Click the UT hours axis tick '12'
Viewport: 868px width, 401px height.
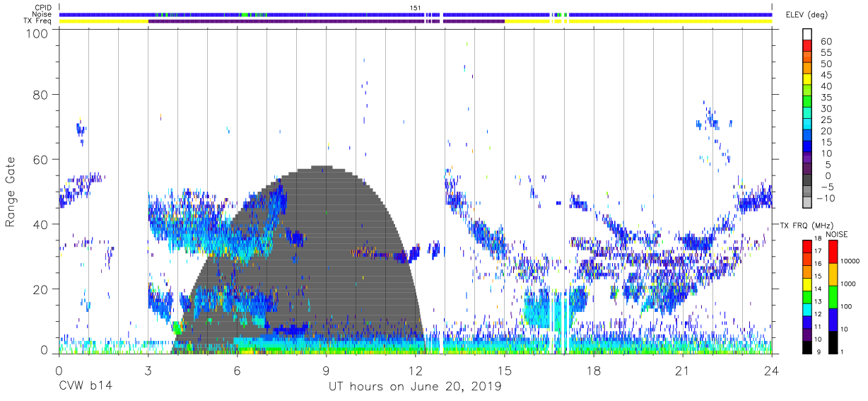point(415,371)
